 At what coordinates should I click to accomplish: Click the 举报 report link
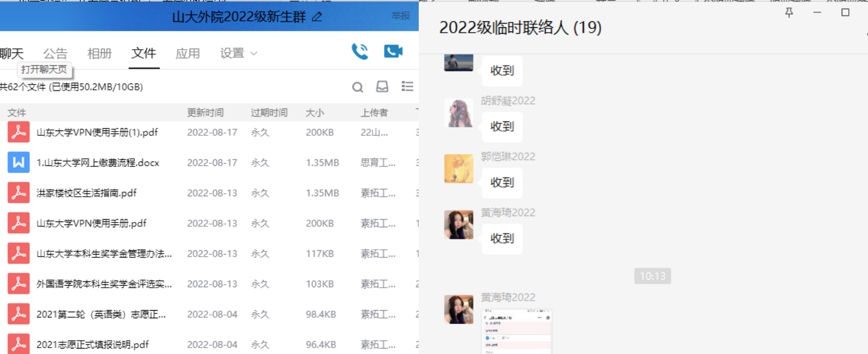point(401,16)
